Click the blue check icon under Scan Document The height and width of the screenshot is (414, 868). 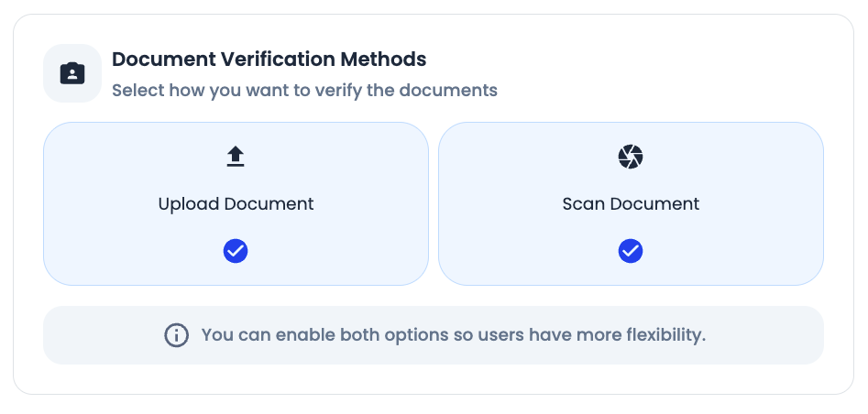pyautogui.click(x=631, y=251)
